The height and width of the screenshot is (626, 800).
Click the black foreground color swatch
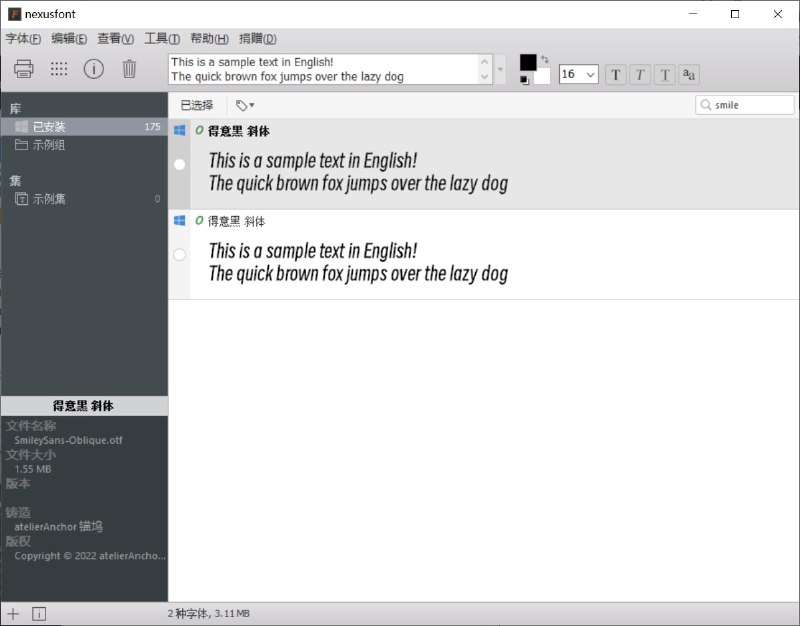click(x=528, y=63)
